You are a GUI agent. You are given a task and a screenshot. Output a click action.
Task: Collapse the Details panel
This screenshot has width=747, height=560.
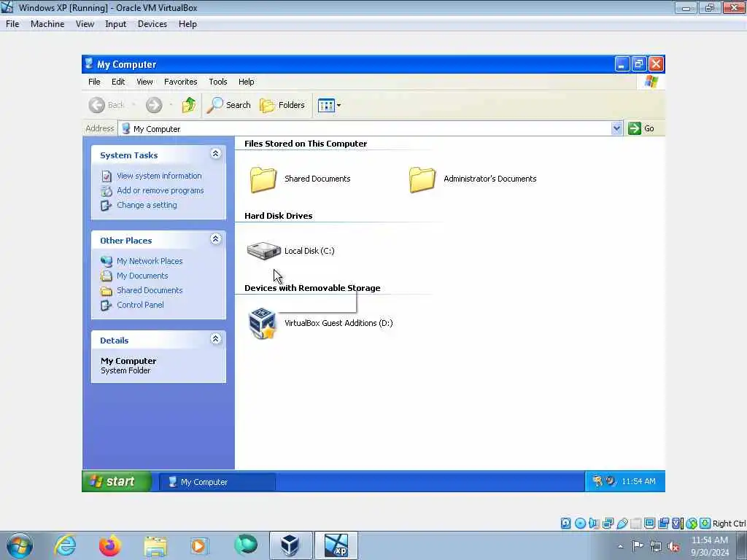pos(215,338)
